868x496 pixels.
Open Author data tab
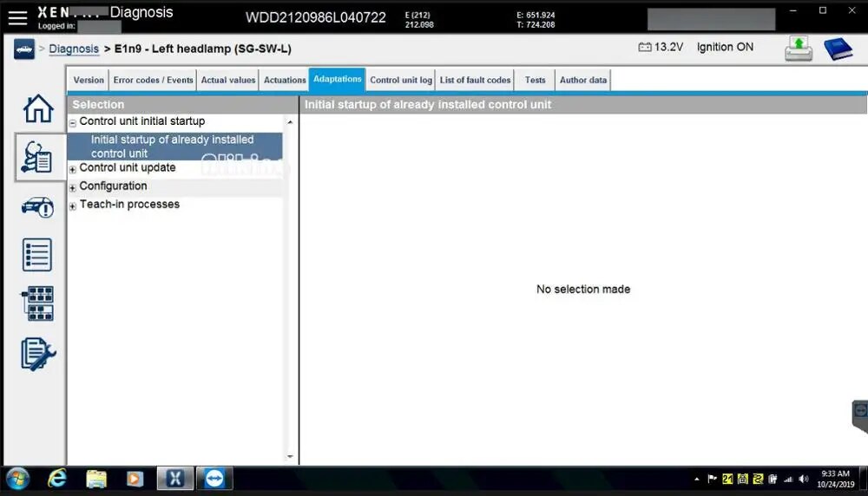583,80
